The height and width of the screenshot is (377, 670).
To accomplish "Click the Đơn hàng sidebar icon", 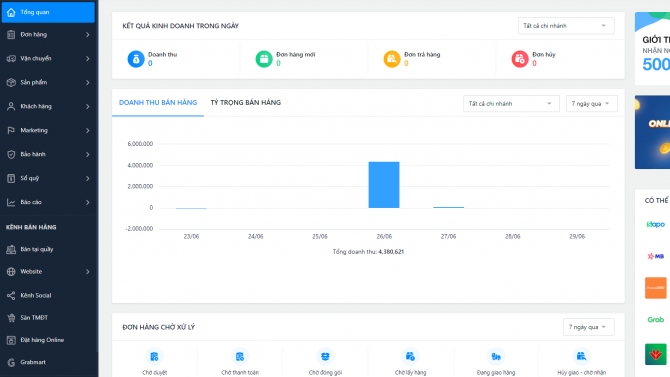I will coord(11,35).
